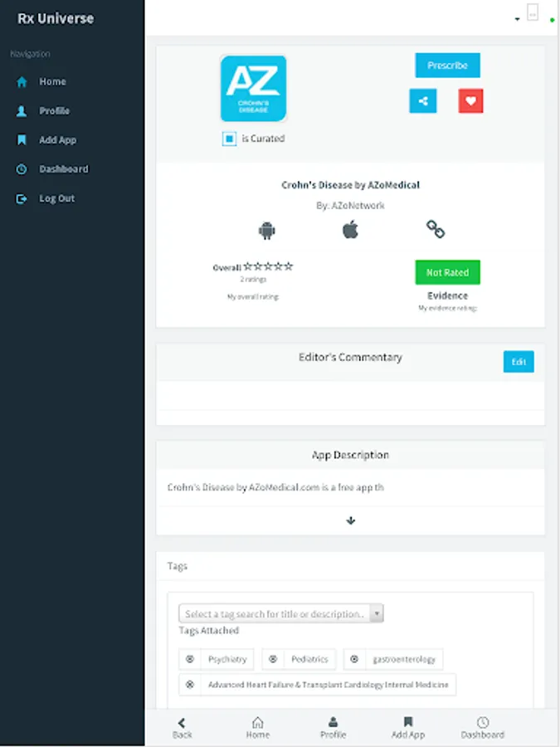
Task: Remove the Pediatrics tag
Action: (x=273, y=659)
